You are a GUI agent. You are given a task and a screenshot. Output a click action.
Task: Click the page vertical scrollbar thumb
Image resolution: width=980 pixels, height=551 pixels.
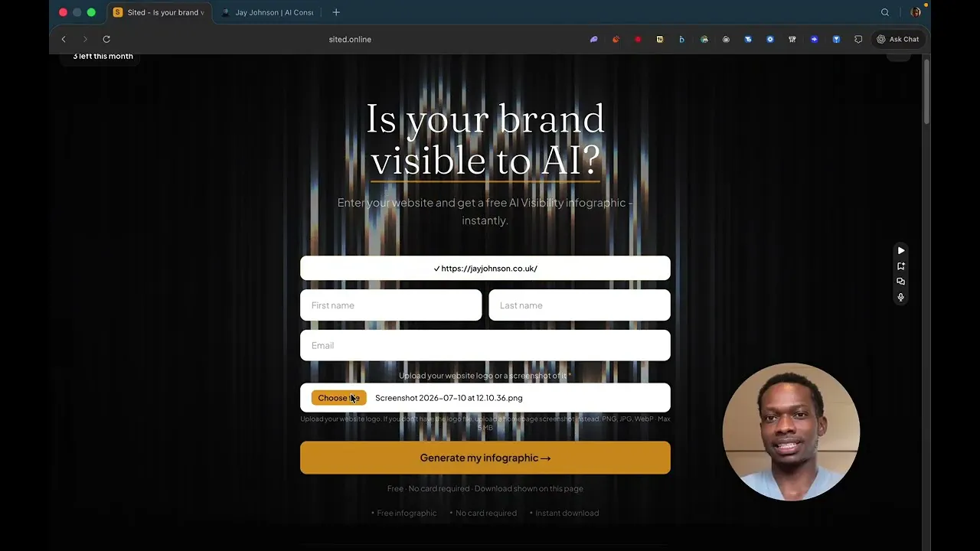(x=926, y=90)
